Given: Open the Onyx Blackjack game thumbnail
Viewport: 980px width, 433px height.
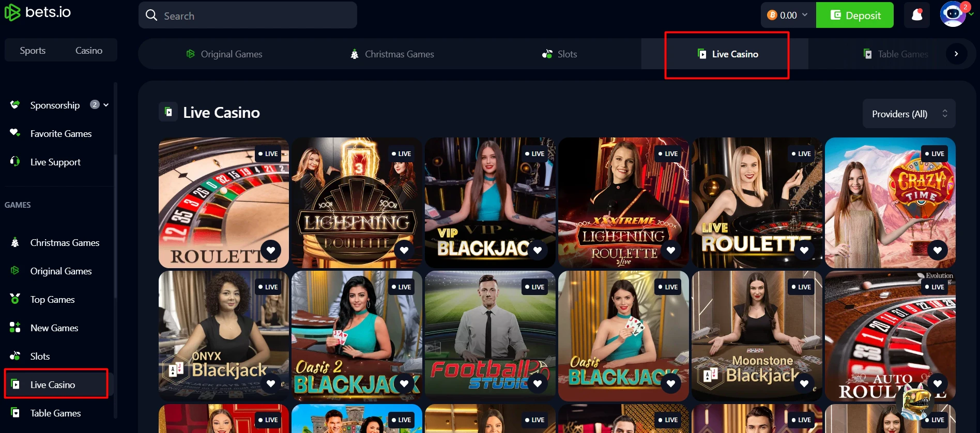Looking at the screenshot, I should point(223,336).
